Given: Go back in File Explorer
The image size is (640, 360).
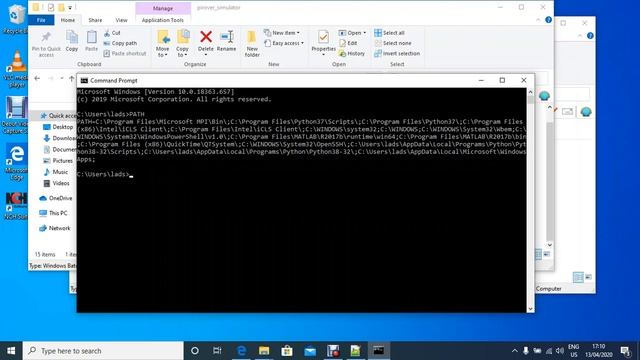Looking at the screenshot, I should [37, 78].
